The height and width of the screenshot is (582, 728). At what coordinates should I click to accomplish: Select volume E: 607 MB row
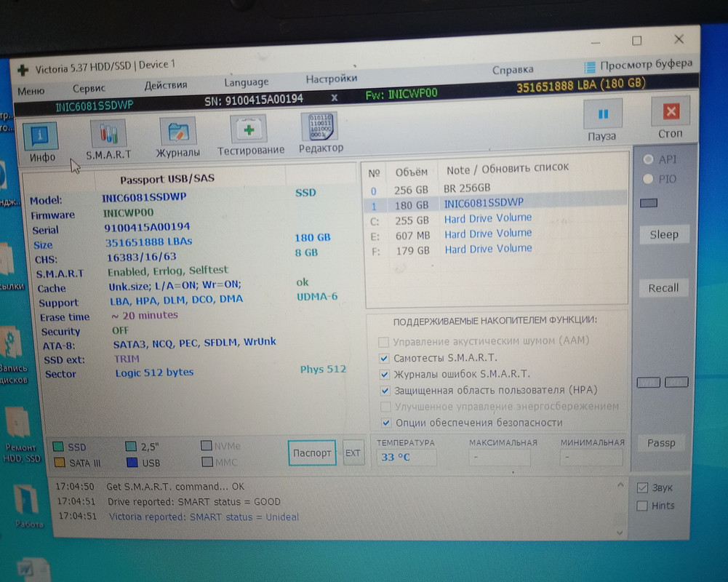pyautogui.click(x=495, y=234)
